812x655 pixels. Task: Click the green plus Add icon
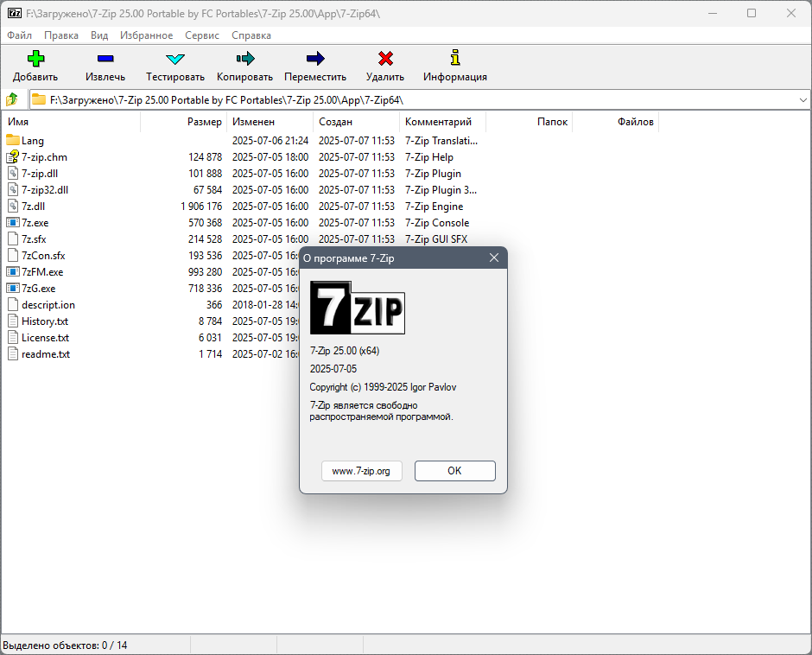[35, 59]
